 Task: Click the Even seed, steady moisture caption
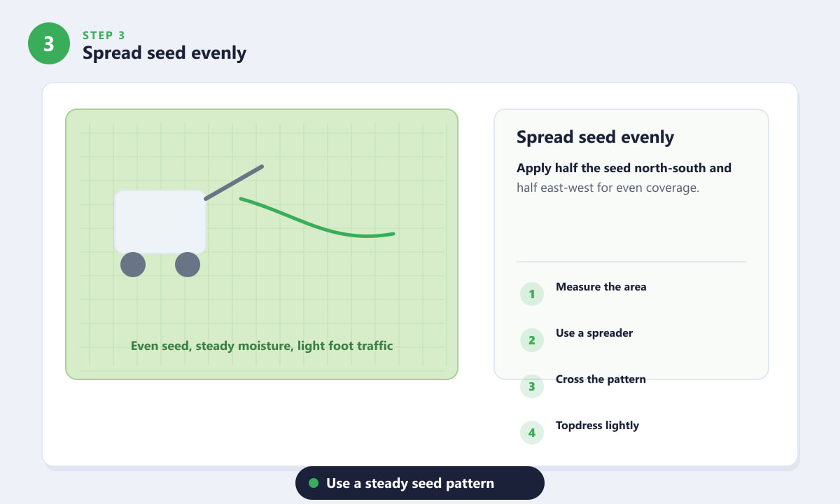pyautogui.click(x=262, y=346)
